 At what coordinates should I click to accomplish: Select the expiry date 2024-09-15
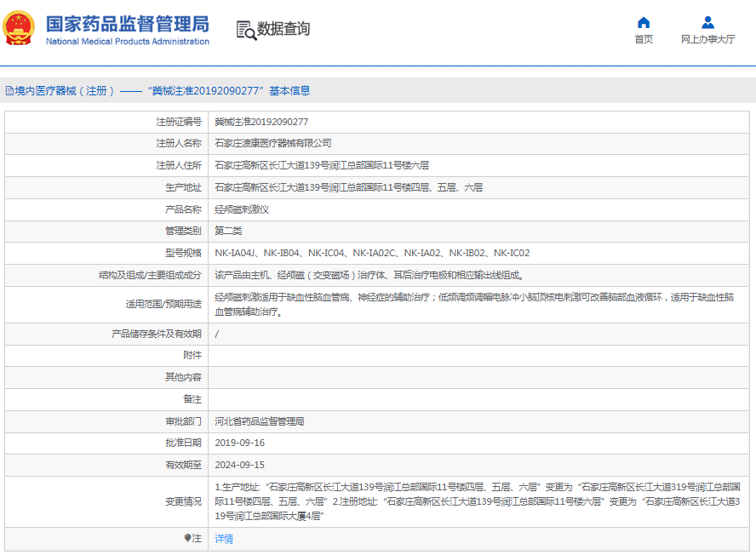pos(239,465)
